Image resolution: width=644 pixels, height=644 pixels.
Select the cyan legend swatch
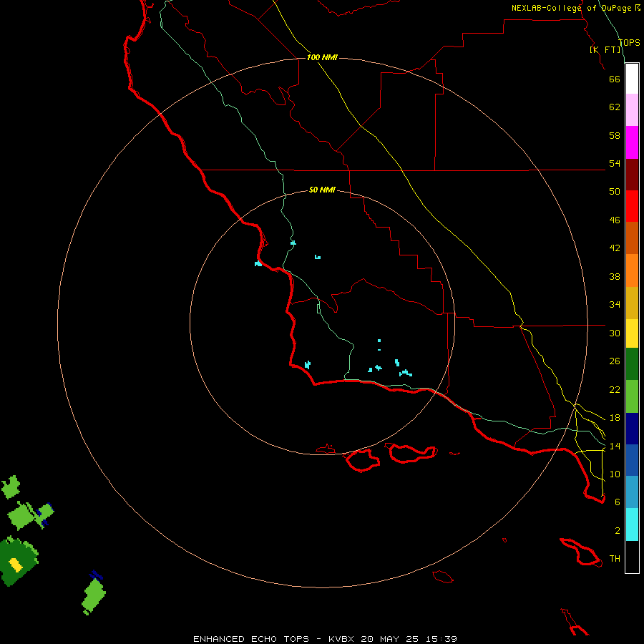click(632, 525)
